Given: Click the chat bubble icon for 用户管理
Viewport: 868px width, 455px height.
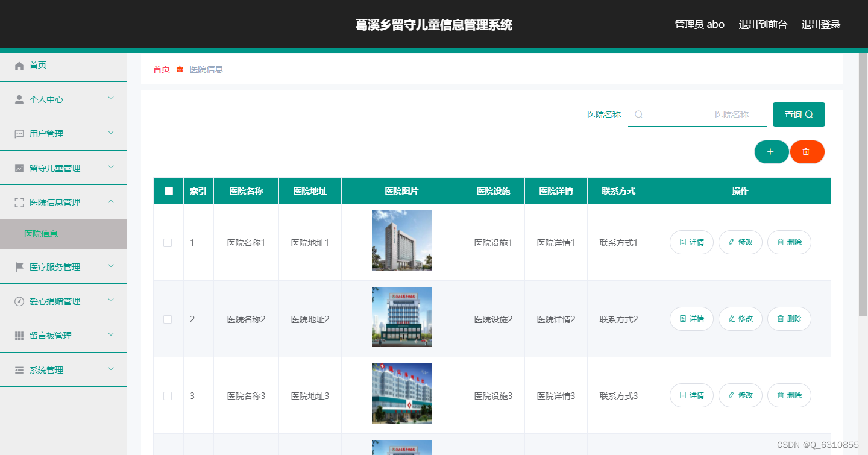Looking at the screenshot, I should (19, 134).
